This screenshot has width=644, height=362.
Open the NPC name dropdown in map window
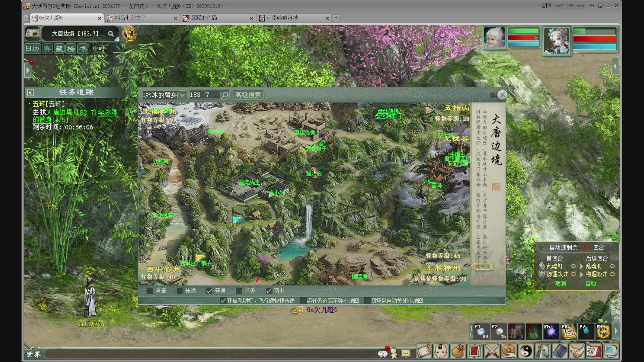[x=182, y=95]
